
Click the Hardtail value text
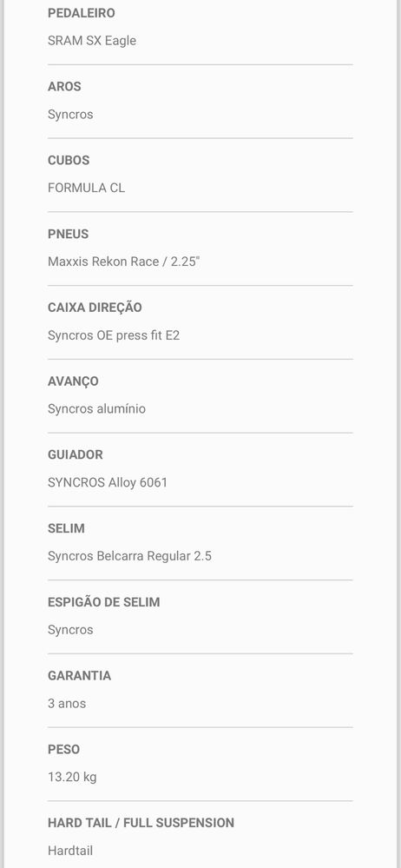click(x=70, y=851)
